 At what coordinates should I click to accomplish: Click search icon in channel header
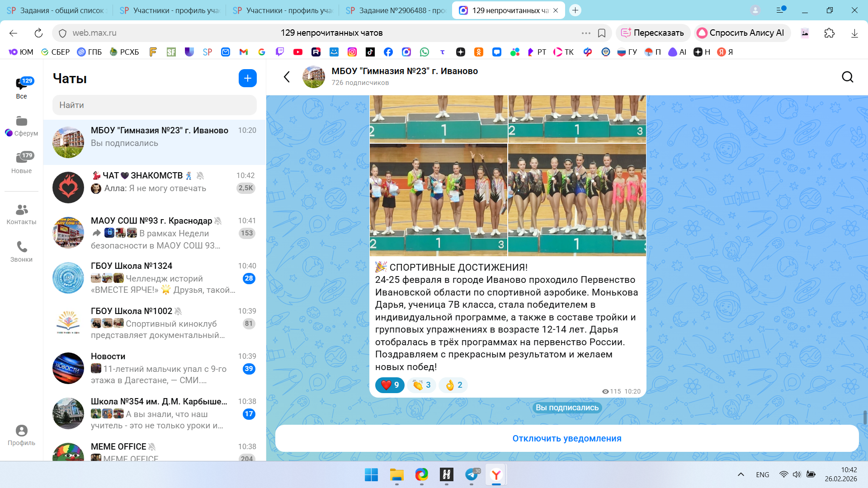pos(847,77)
